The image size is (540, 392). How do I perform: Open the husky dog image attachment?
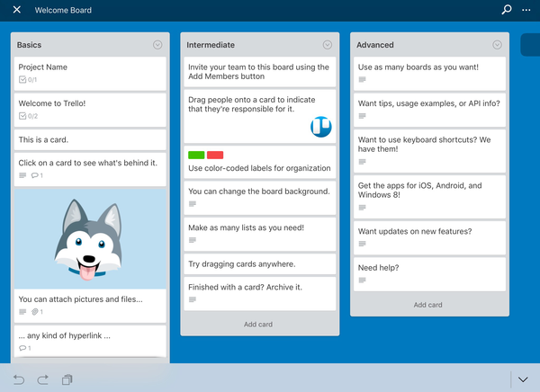(90, 239)
